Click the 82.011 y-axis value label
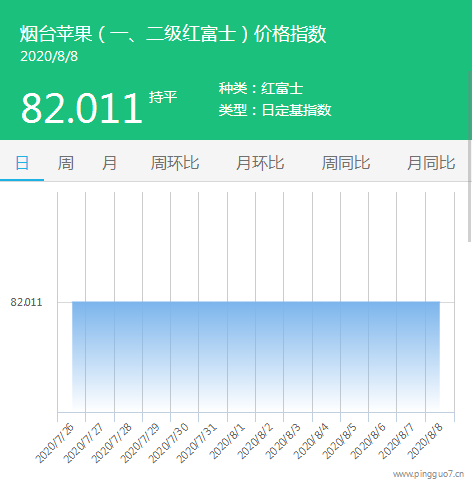 26,302
